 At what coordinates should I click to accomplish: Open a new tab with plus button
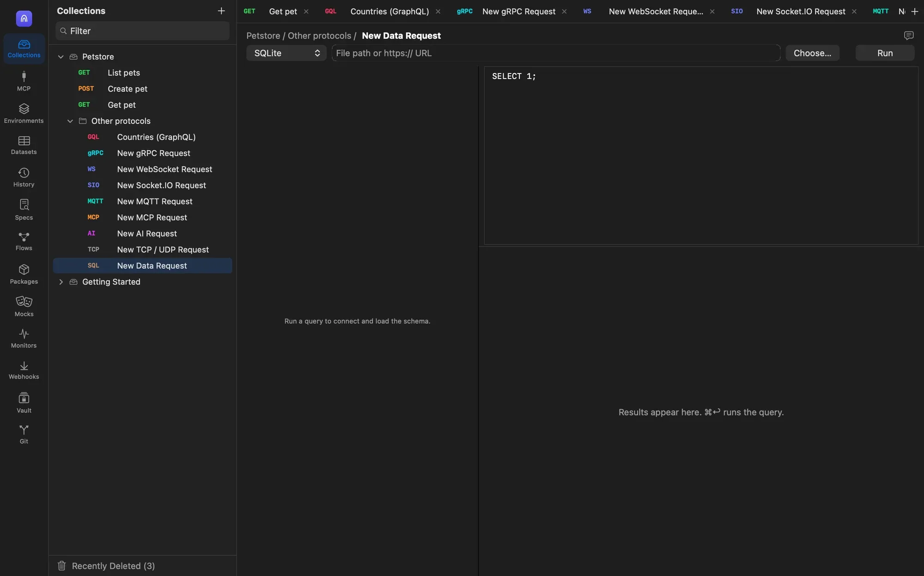click(x=914, y=11)
